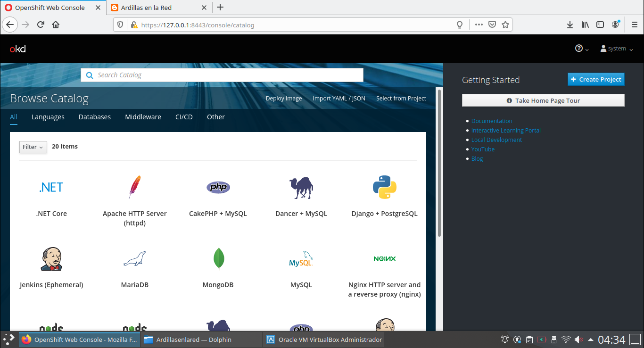This screenshot has width=644, height=348.
Task: Open the Documentation link
Action: [x=492, y=121]
